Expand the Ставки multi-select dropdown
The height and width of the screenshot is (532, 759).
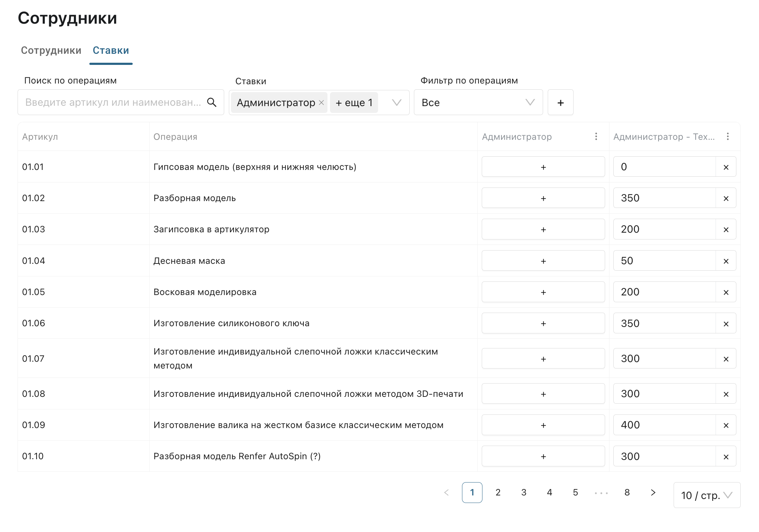tap(396, 103)
